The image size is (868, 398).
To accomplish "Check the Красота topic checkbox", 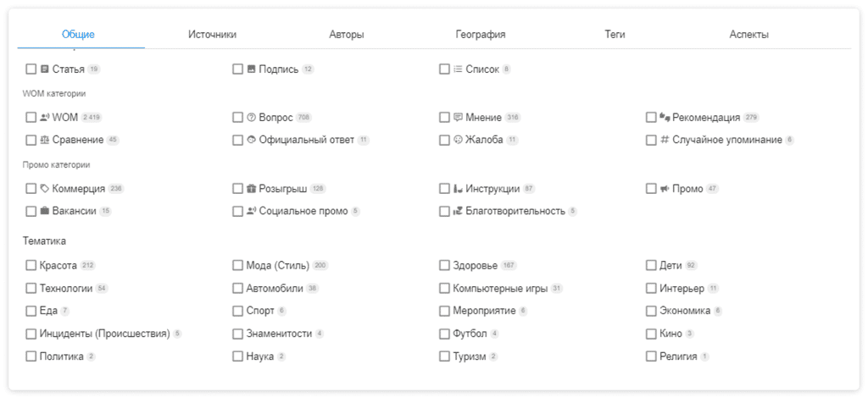I will [31, 265].
